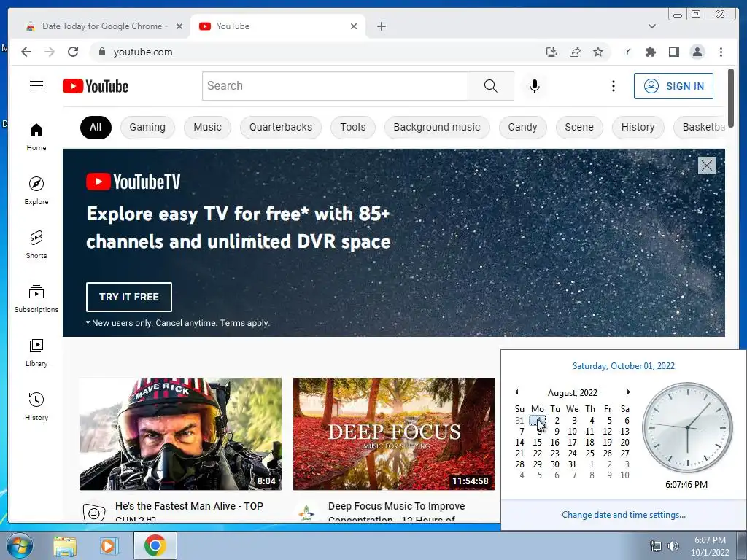
Task: Select the Tools filter chip
Action: coord(353,127)
